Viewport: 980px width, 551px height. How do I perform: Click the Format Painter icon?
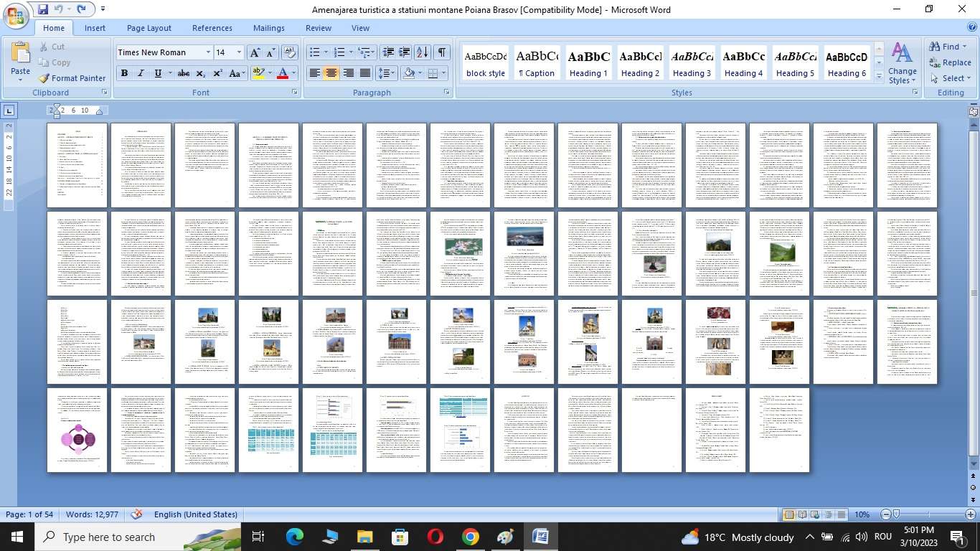point(44,78)
